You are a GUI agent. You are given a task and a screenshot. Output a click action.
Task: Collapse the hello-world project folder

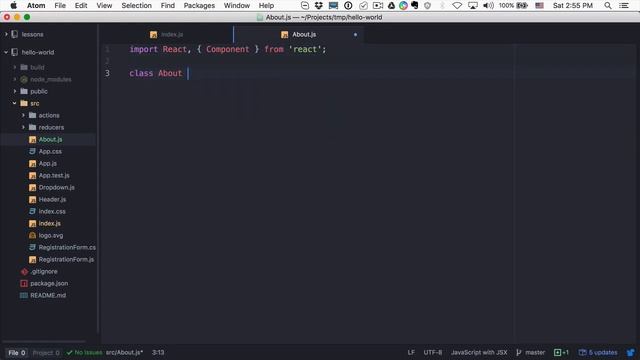(6, 52)
